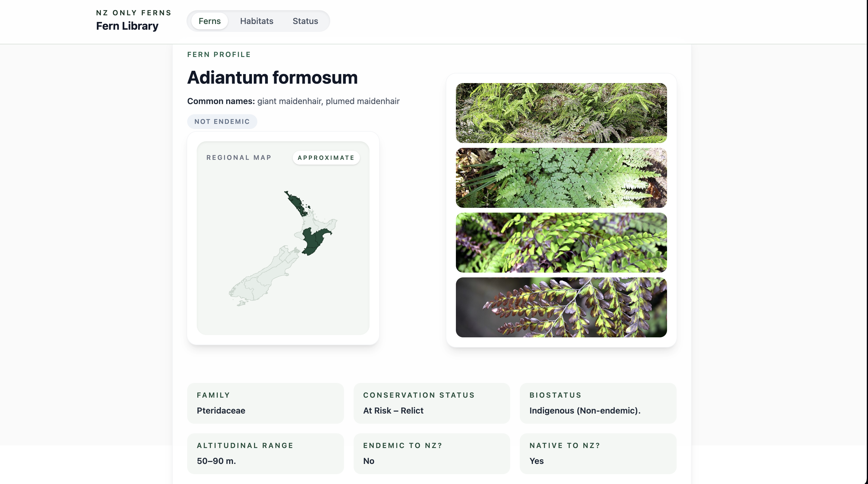Screen dimensions: 868x484
Task: Click the NZ ONLY FERNS label
Action: tap(133, 13)
